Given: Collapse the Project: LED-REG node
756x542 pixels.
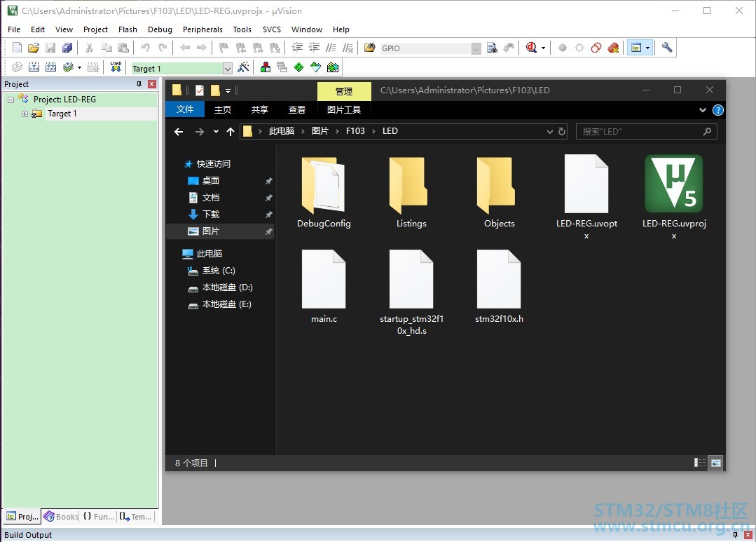Looking at the screenshot, I should coord(11,100).
